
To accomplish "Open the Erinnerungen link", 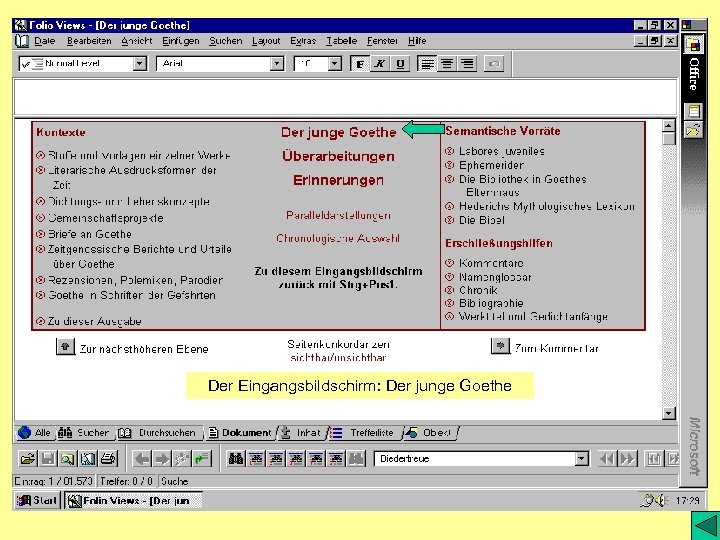I will [x=338, y=180].
